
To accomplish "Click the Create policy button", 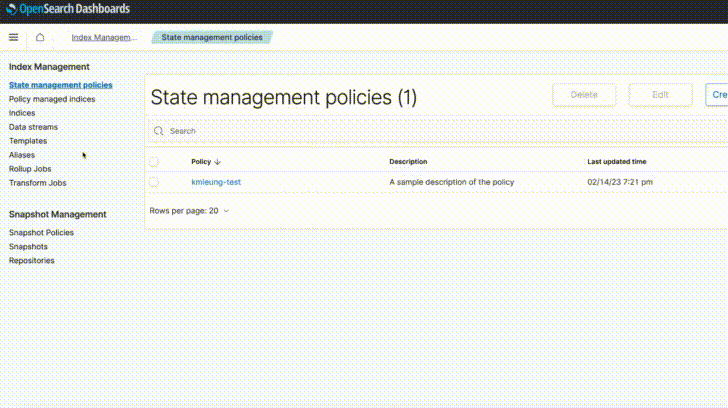I will 716,95.
